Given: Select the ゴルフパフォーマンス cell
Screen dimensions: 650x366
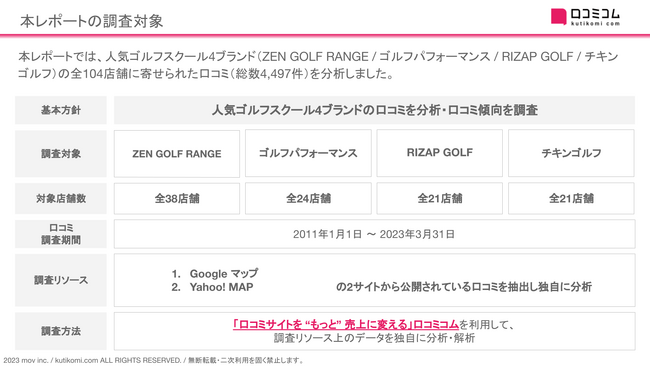Looking at the screenshot, I should coord(308,153).
